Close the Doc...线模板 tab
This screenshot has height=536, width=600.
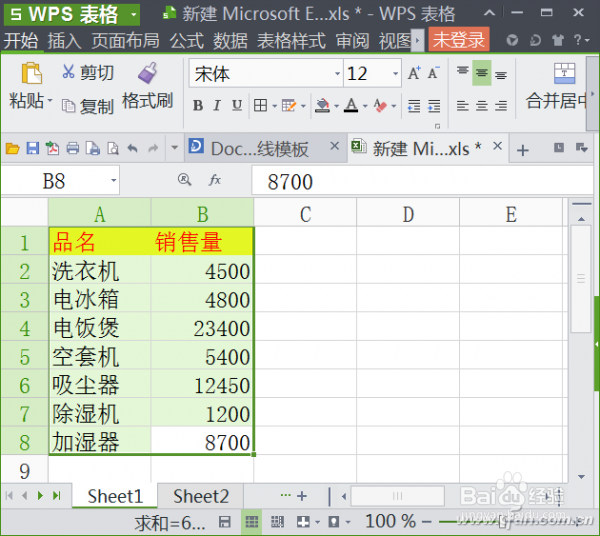(x=334, y=146)
